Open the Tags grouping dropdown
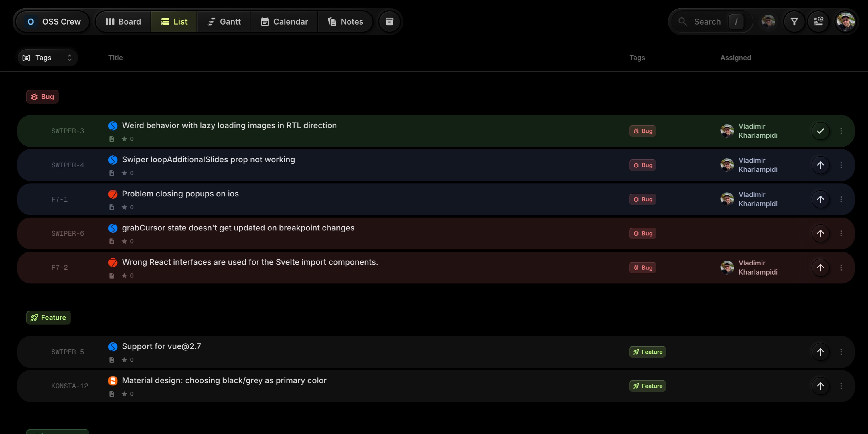Viewport: 868px width, 434px height. click(47, 57)
